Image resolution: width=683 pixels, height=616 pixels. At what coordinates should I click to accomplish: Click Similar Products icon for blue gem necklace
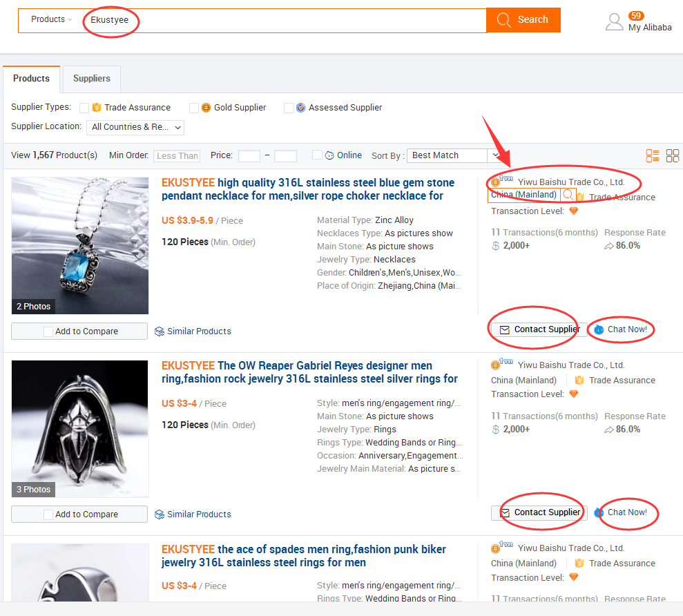160,331
